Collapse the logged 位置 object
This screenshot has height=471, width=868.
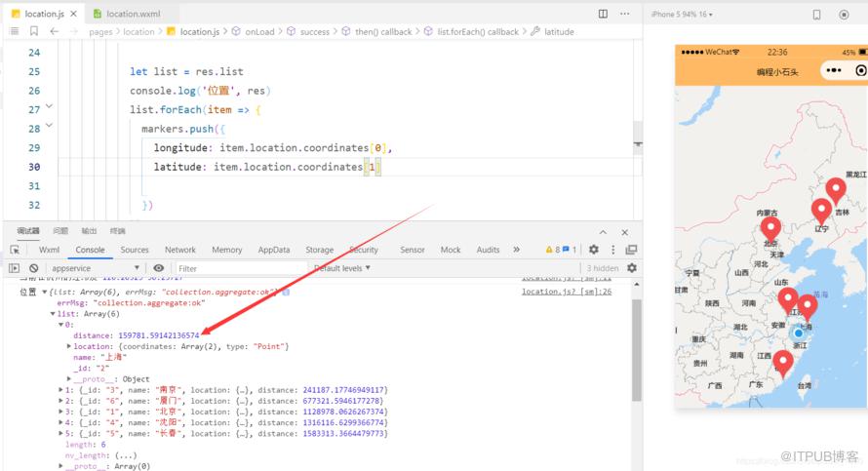pos(44,293)
